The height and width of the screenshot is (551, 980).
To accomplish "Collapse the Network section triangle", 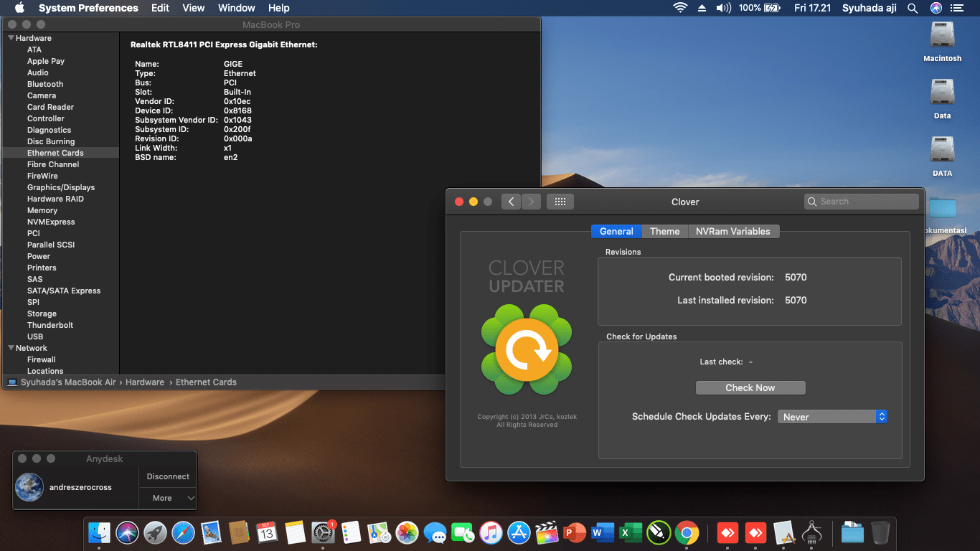I will (x=11, y=348).
